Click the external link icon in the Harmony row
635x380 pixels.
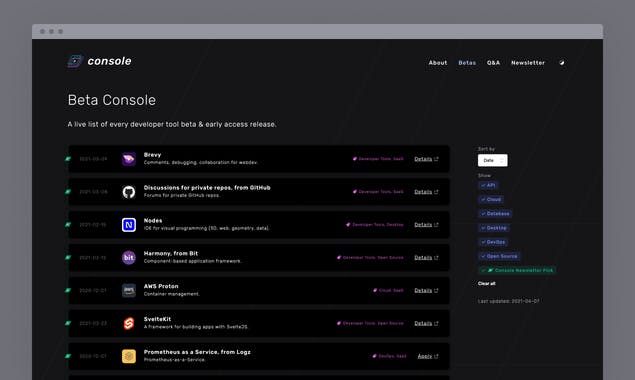[x=436, y=258]
